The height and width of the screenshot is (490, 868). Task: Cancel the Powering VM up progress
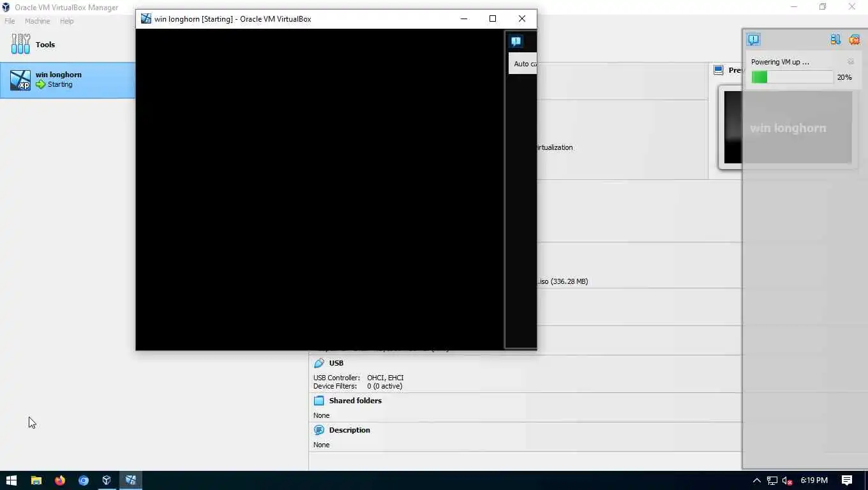click(x=851, y=62)
